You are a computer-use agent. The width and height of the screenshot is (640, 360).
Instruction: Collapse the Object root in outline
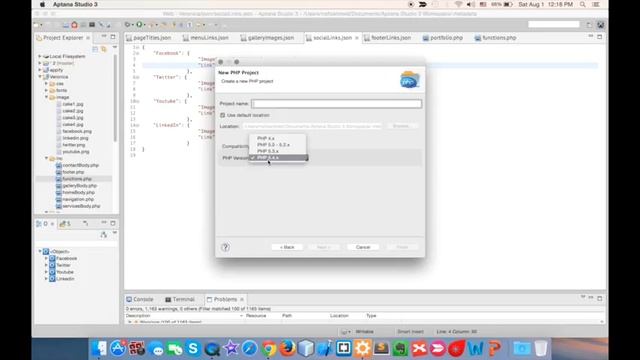pyautogui.click(x=40, y=251)
